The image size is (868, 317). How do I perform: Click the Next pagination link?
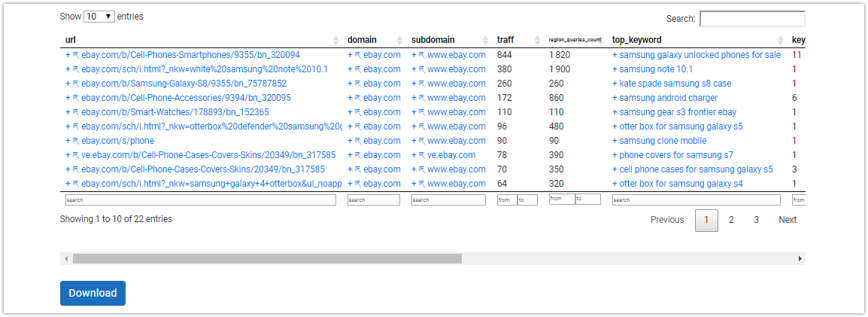(788, 220)
